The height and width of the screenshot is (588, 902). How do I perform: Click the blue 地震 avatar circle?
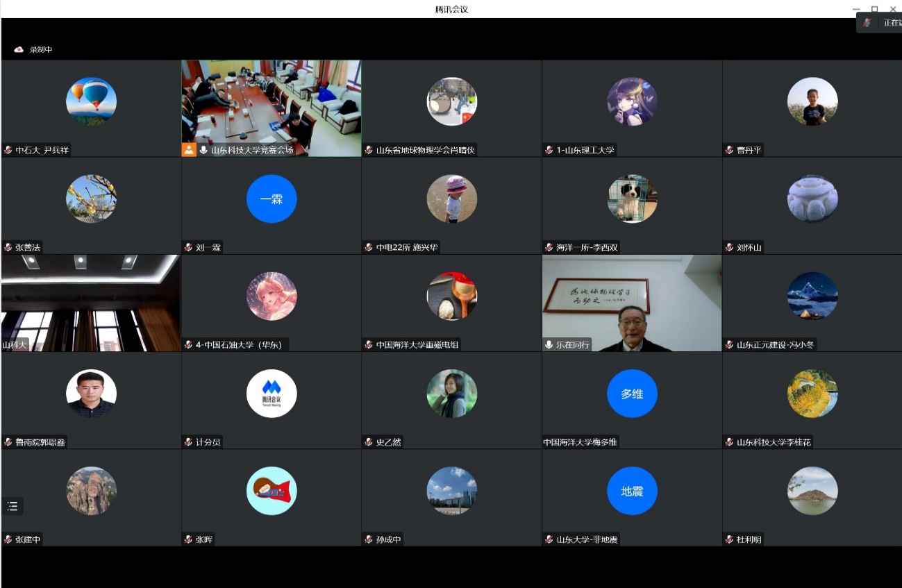pos(632,491)
